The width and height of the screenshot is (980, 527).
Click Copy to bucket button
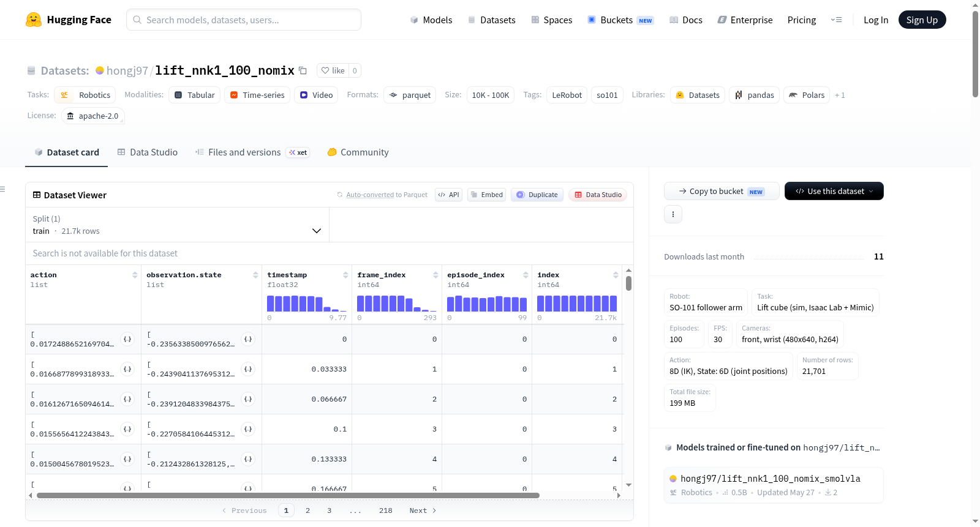722,191
